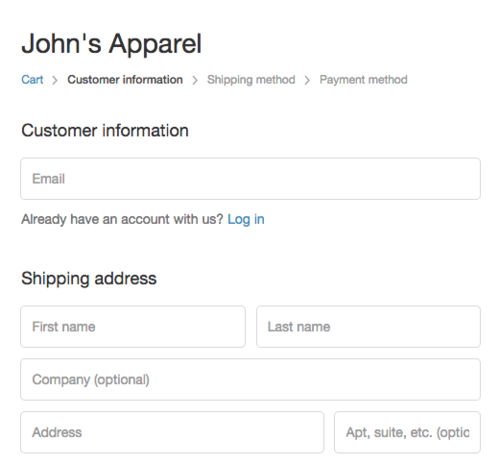Focus the Apt, suite, etc. field

[407, 432]
